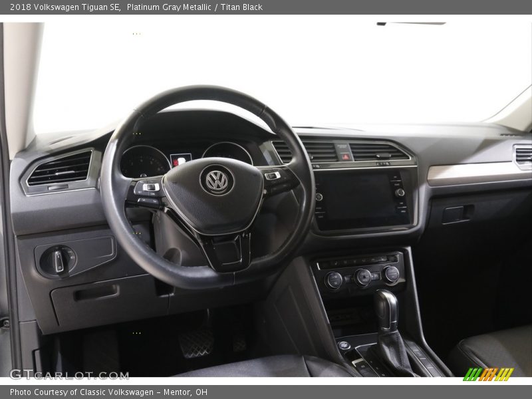Click the red hazard warning button
Image resolution: width=532 pixels, height=399 pixels.
pos(345,156)
